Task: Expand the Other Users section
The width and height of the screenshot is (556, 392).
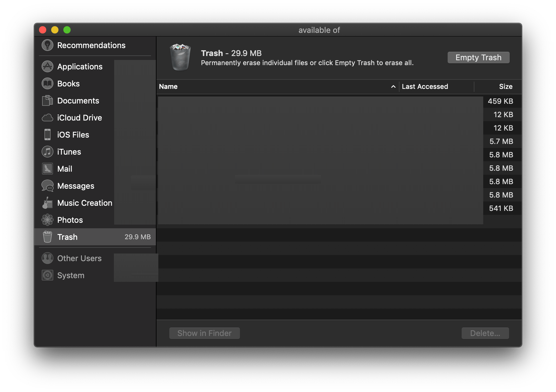Action: 79,258
